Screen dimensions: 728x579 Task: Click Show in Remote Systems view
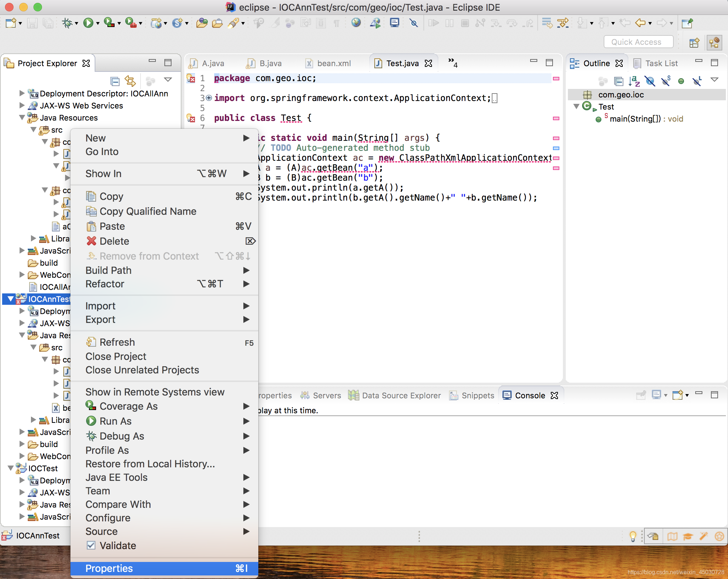tap(164, 392)
